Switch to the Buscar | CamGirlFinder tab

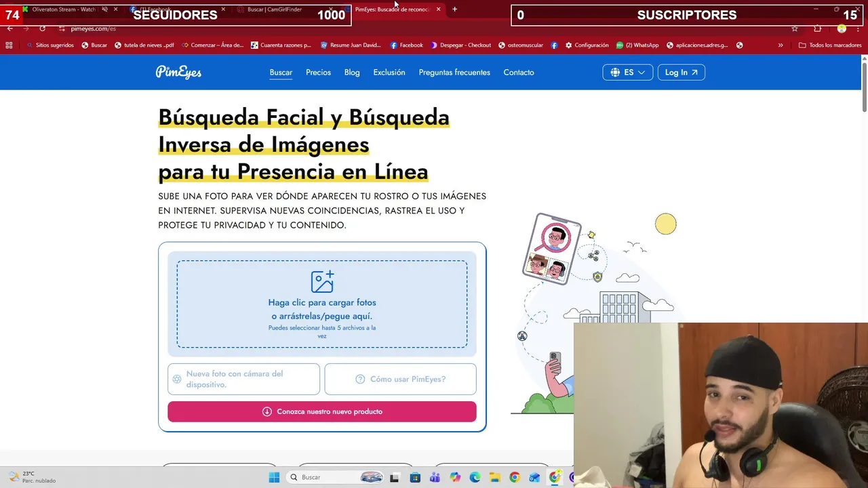tap(285, 9)
